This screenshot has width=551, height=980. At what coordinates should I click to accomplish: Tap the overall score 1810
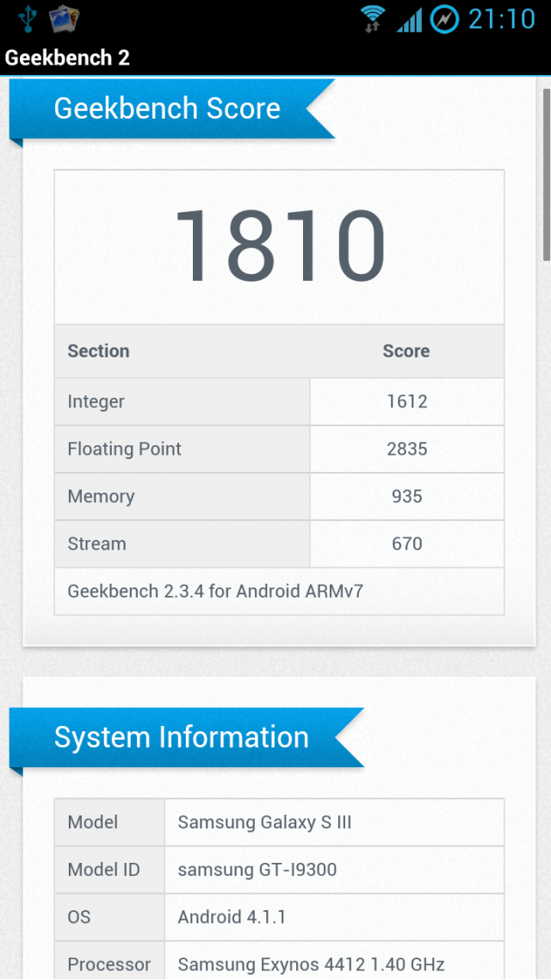click(279, 246)
